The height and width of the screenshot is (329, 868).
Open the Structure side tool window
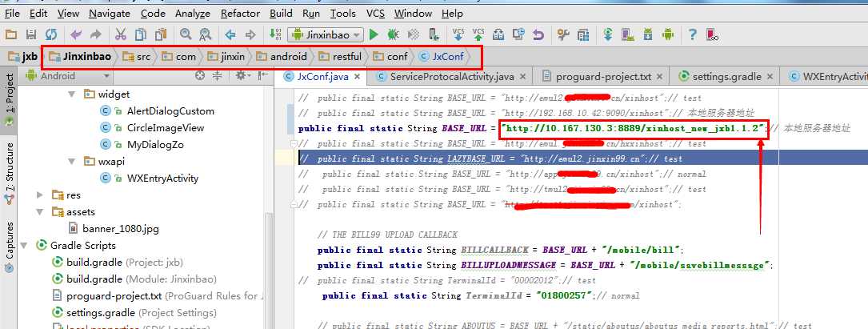(10, 175)
